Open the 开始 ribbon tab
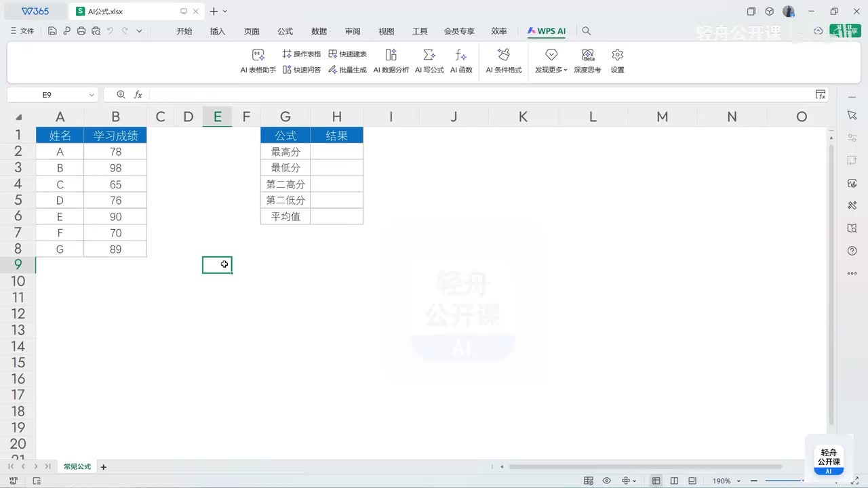 (x=184, y=31)
